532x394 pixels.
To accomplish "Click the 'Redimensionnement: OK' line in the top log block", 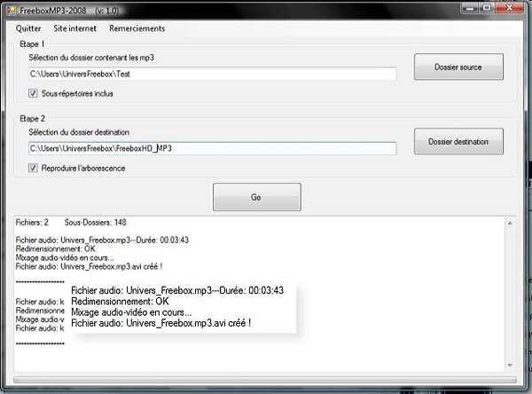I will click(x=56, y=249).
